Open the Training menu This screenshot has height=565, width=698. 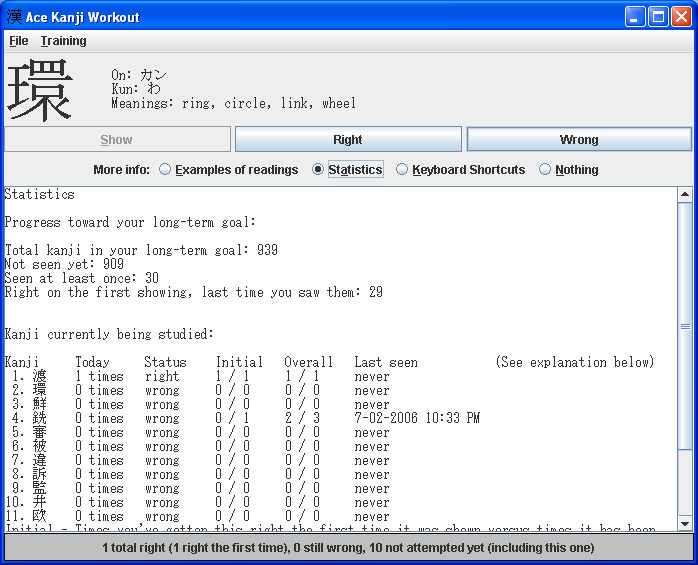tap(63, 41)
